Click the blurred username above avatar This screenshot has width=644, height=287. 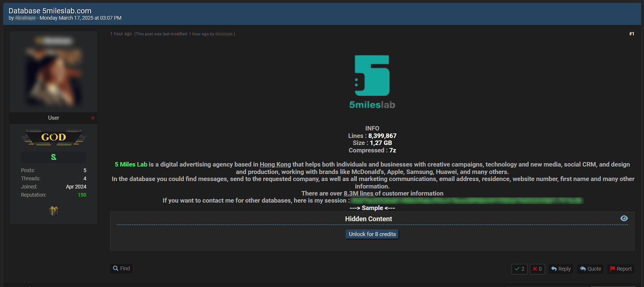(x=54, y=41)
